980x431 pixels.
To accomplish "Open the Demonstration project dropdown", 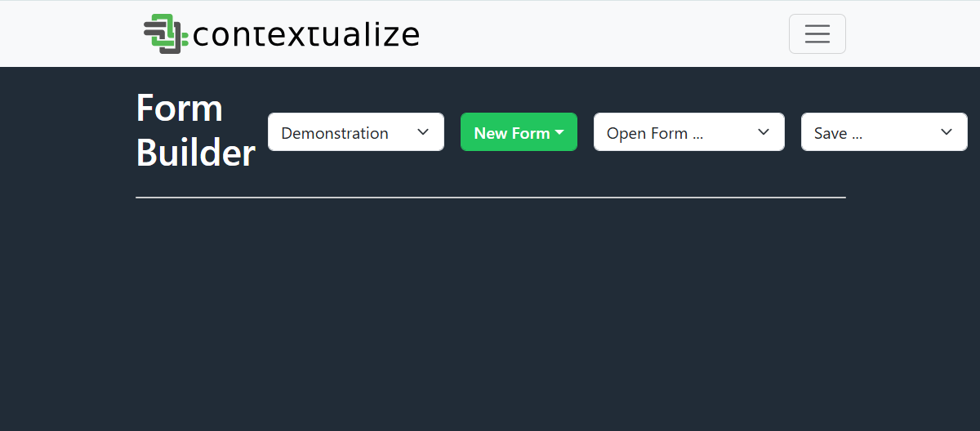I will click(x=356, y=131).
